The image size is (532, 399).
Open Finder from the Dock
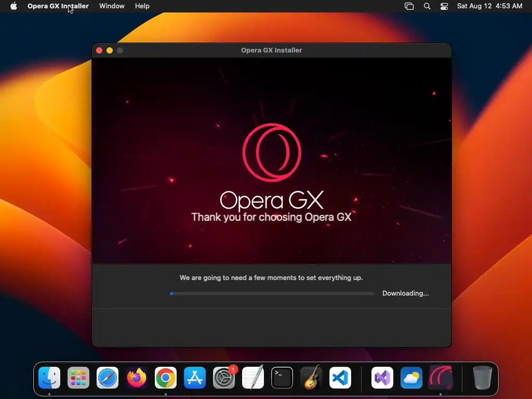tap(49, 378)
